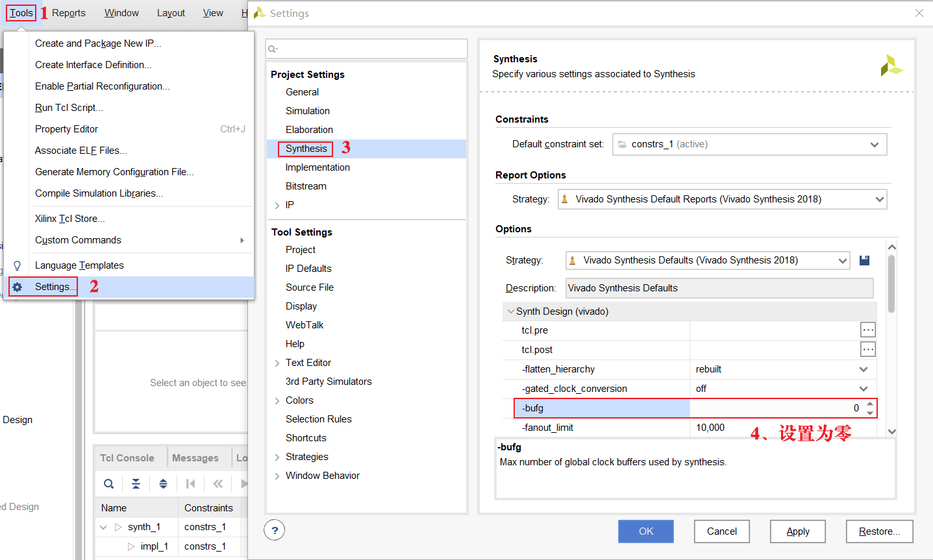Click the search magnifier in Design Runs toolbar
Screen dimensions: 933x560
109,483
